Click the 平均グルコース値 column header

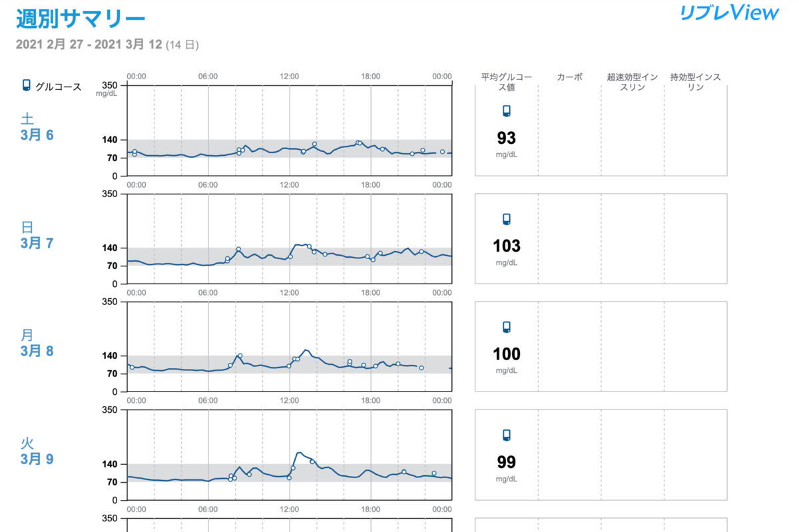pyautogui.click(x=507, y=82)
